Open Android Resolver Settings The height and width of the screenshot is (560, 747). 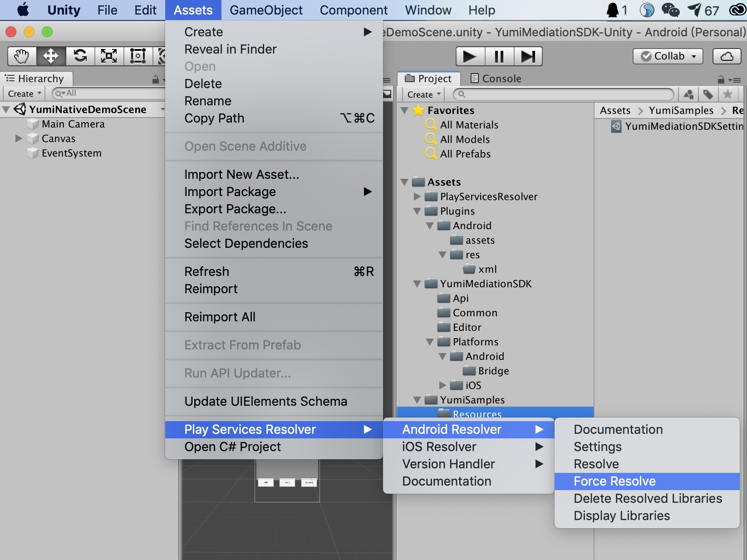(647, 447)
